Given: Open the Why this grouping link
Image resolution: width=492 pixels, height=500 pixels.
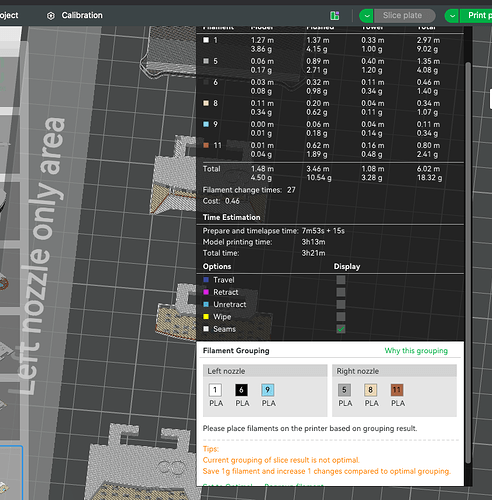Looking at the screenshot, I should (x=416, y=351).
